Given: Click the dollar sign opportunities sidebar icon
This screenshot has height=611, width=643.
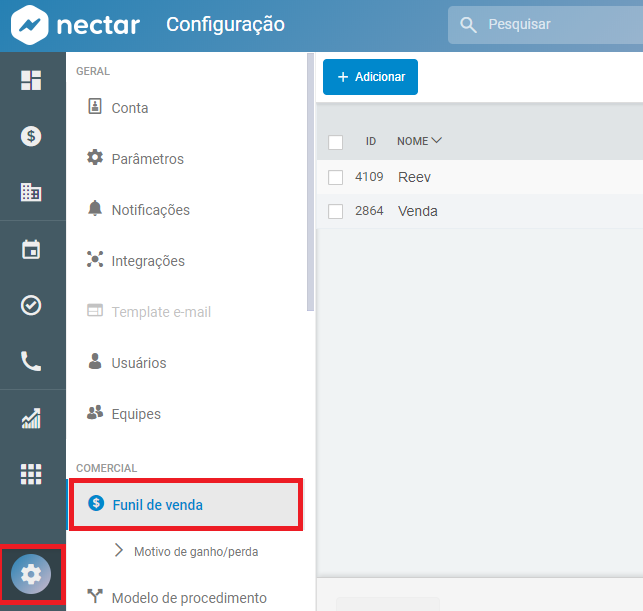Looking at the screenshot, I should pyautogui.click(x=31, y=137).
